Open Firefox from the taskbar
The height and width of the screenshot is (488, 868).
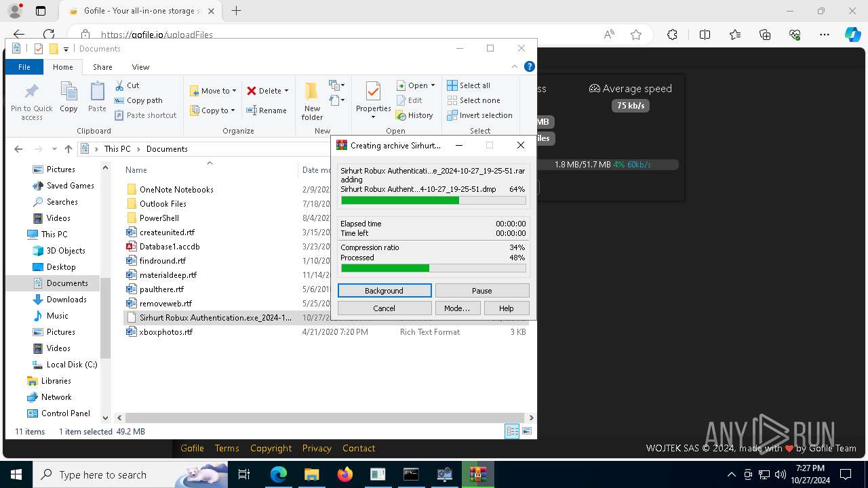click(345, 474)
